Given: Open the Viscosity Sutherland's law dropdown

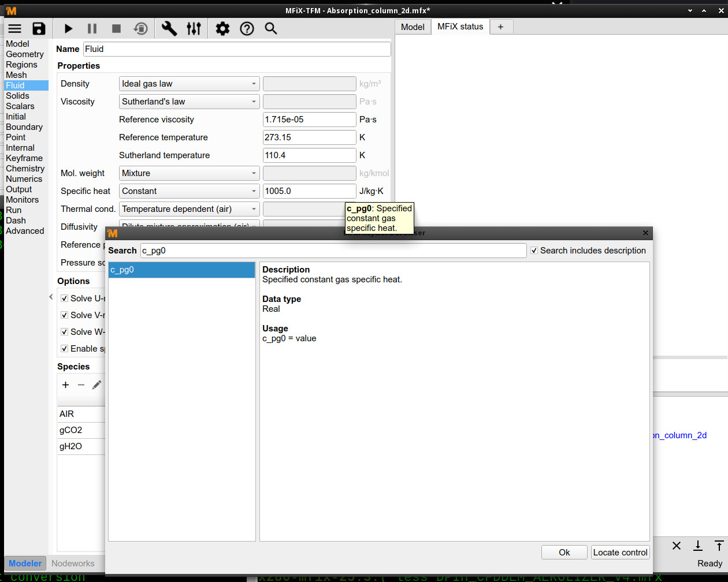Looking at the screenshot, I should [189, 102].
